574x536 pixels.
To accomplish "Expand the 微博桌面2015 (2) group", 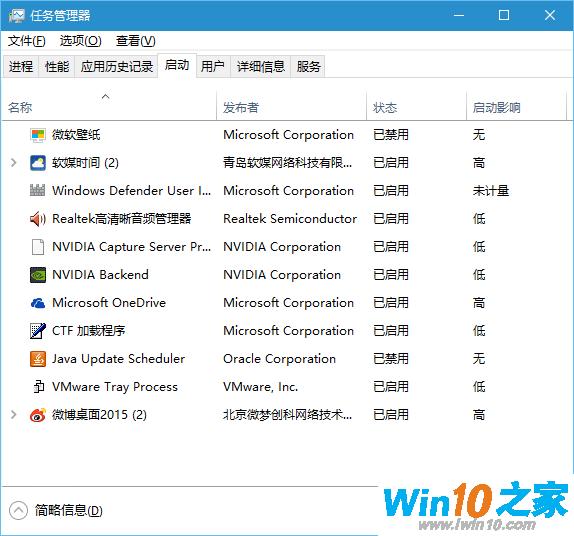I will [14, 414].
